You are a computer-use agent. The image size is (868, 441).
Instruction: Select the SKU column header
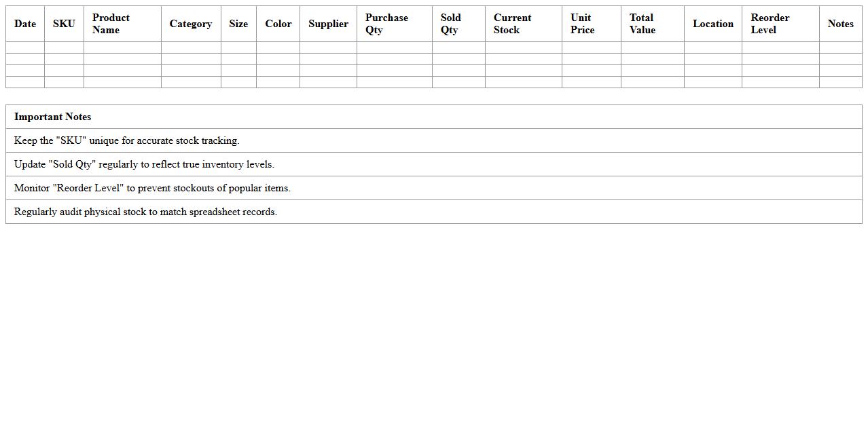tap(64, 24)
